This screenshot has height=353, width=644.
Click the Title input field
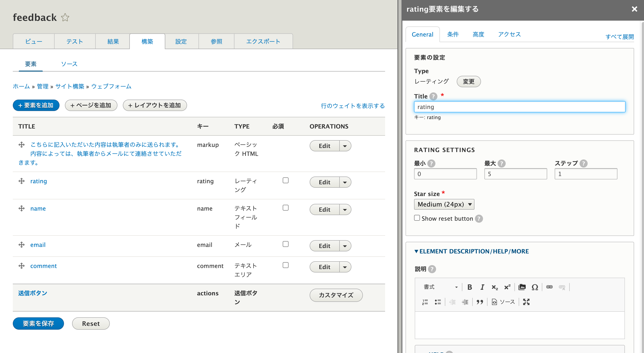(520, 107)
